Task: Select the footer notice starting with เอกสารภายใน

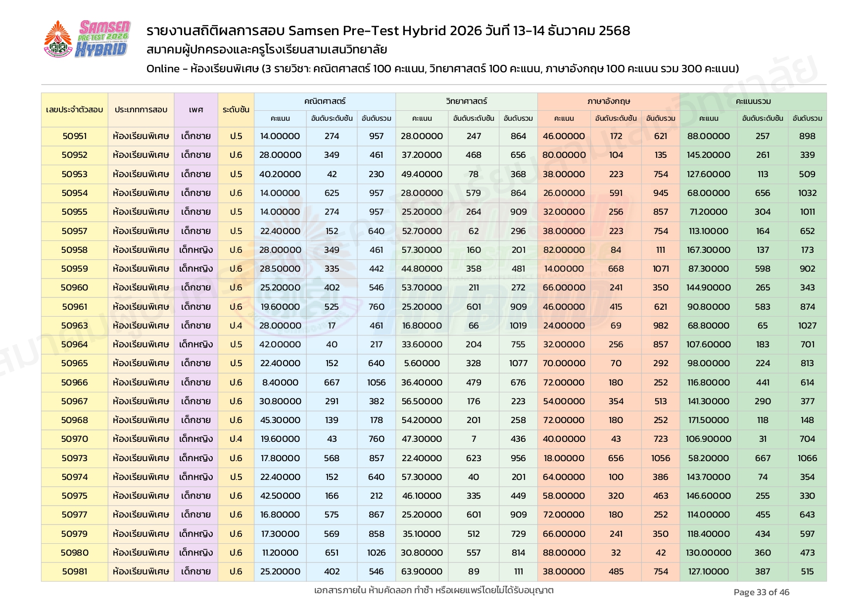Action: 434,590
